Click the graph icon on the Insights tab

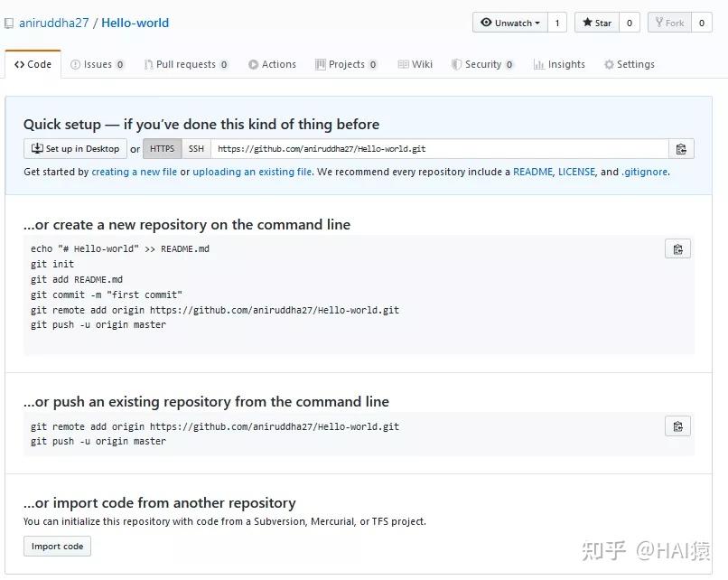tap(539, 64)
